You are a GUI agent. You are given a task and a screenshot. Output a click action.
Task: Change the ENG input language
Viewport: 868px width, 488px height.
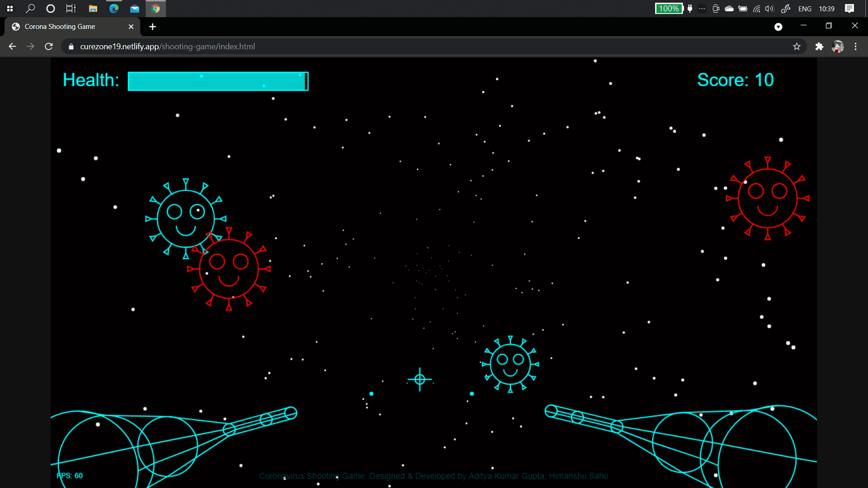tap(805, 8)
